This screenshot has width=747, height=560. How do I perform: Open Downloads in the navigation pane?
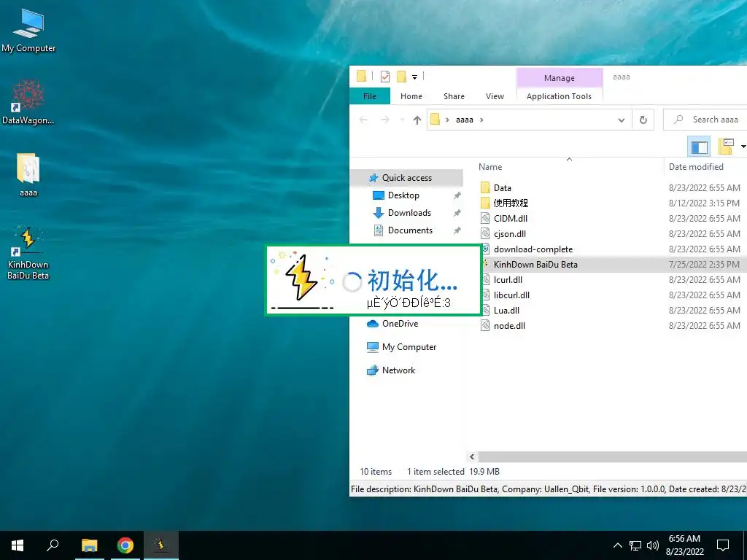409,213
